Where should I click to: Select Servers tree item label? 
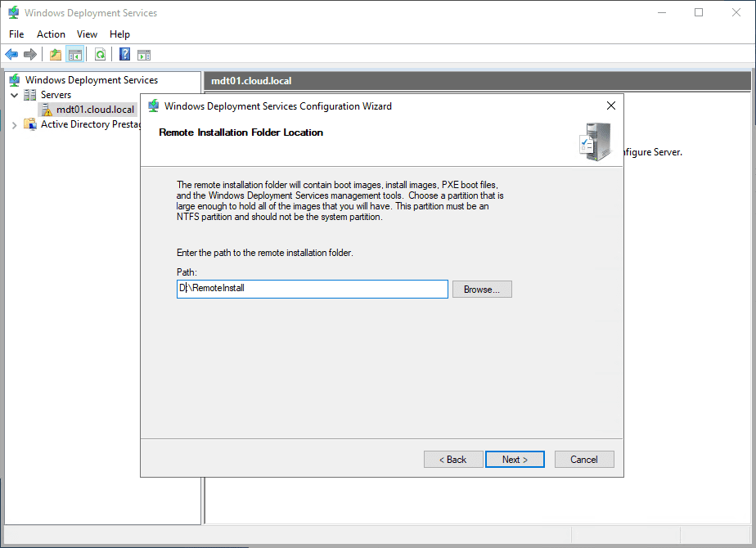(x=56, y=95)
